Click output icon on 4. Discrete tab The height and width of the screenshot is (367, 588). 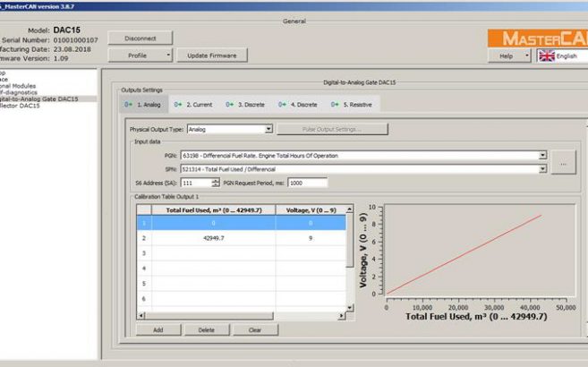(283, 105)
